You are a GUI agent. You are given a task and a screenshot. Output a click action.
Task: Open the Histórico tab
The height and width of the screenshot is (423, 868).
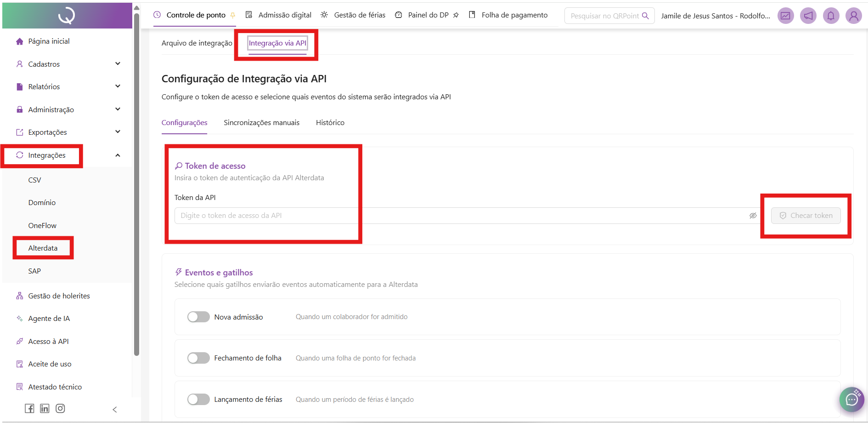[330, 123]
